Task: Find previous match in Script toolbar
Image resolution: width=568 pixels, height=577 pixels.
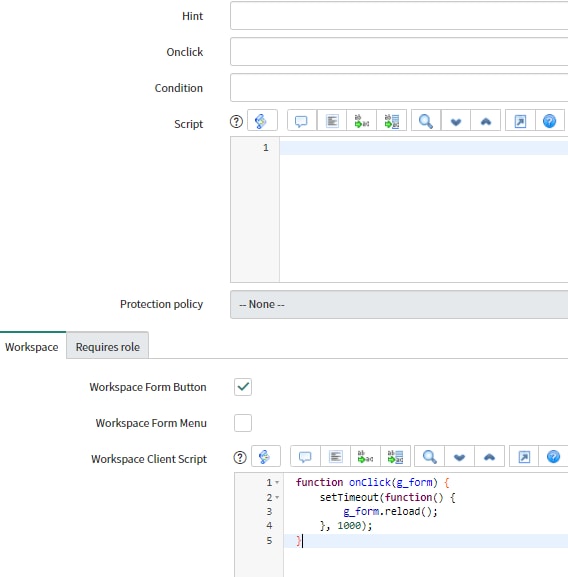Action: (486, 121)
